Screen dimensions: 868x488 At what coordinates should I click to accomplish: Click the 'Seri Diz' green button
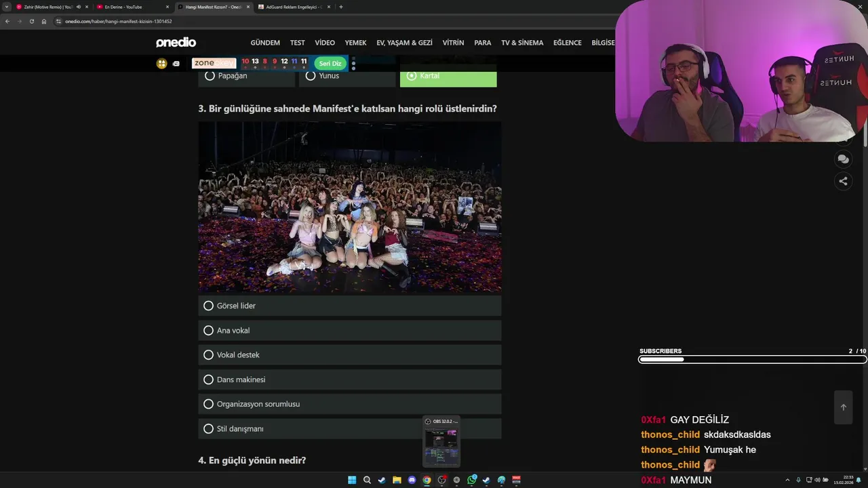(x=330, y=64)
